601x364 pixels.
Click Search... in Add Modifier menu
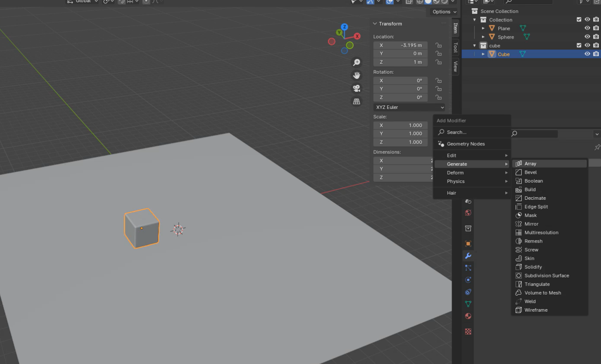click(x=472, y=132)
